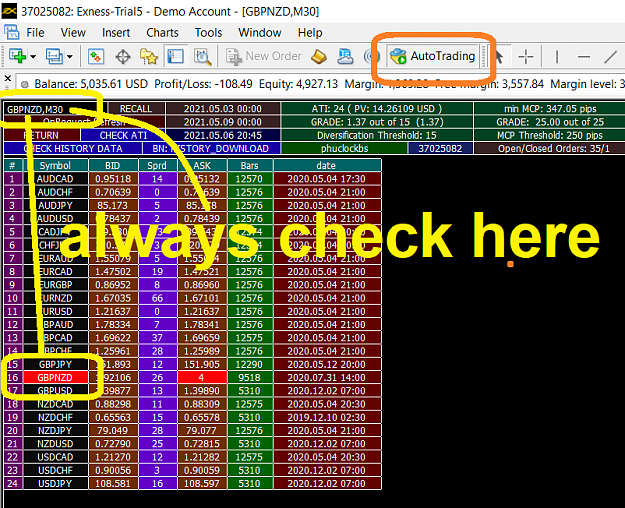Screen dimensions: 625x508
Task: Click the red ASK cell showing 4
Action: pyautogui.click(x=202, y=377)
